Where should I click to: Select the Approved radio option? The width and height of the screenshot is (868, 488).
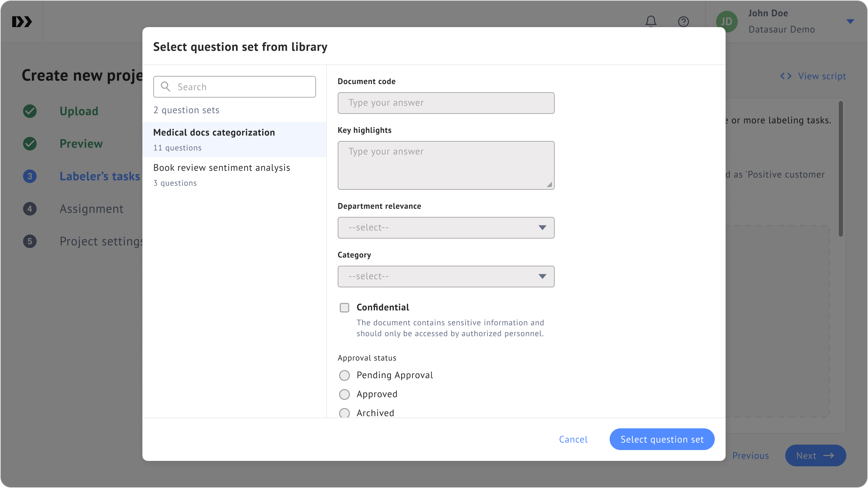tap(344, 394)
